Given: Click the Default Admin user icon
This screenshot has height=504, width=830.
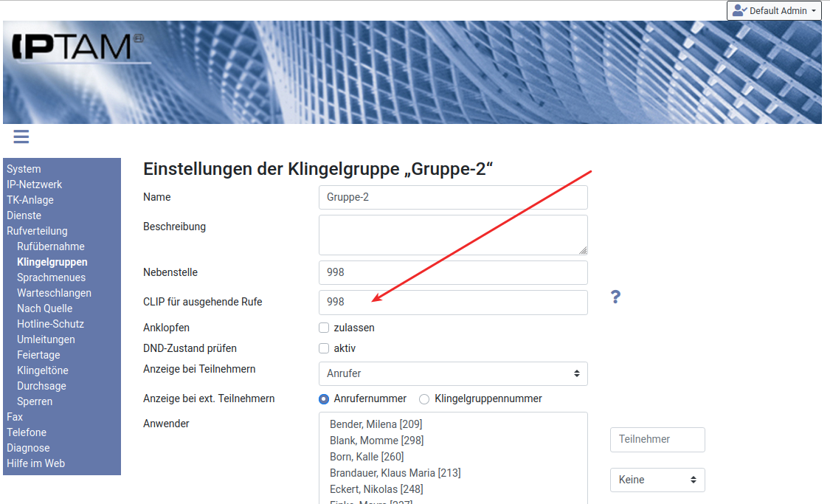Looking at the screenshot, I should coord(739,10).
